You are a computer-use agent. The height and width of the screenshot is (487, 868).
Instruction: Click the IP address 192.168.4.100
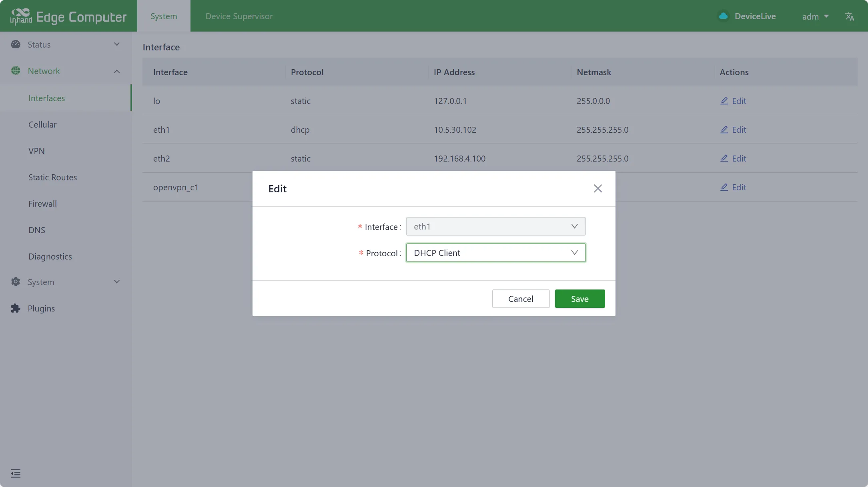pyautogui.click(x=459, y=158)
